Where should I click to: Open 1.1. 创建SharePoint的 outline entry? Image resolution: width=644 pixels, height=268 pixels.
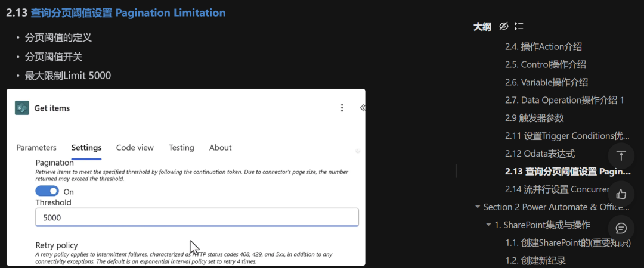(x=568, y=242)
